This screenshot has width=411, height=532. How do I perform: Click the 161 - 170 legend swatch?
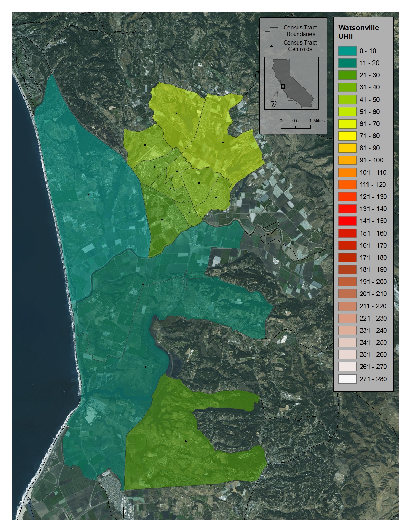(347, 245)
